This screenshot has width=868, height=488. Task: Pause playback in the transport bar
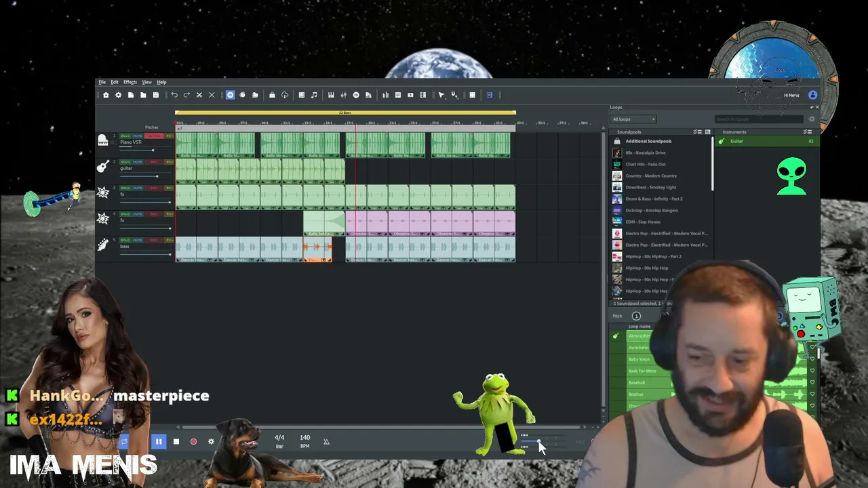(x=159, y=442)
